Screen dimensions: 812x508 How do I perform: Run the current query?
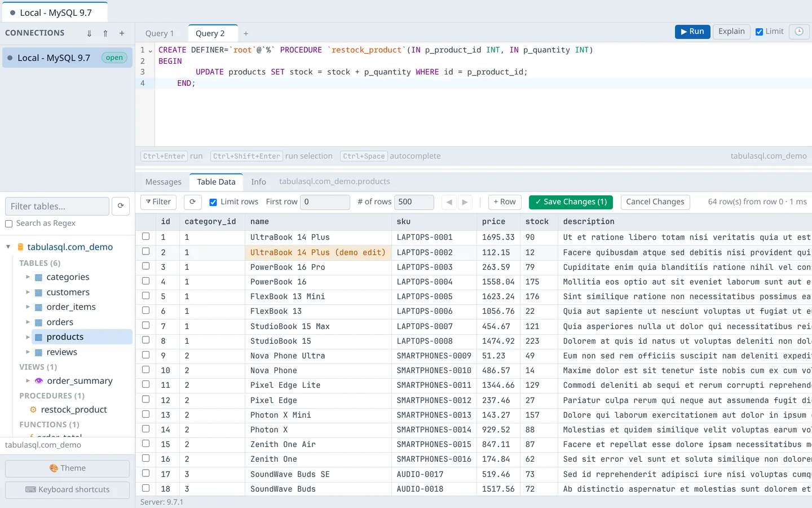[692, 32]
